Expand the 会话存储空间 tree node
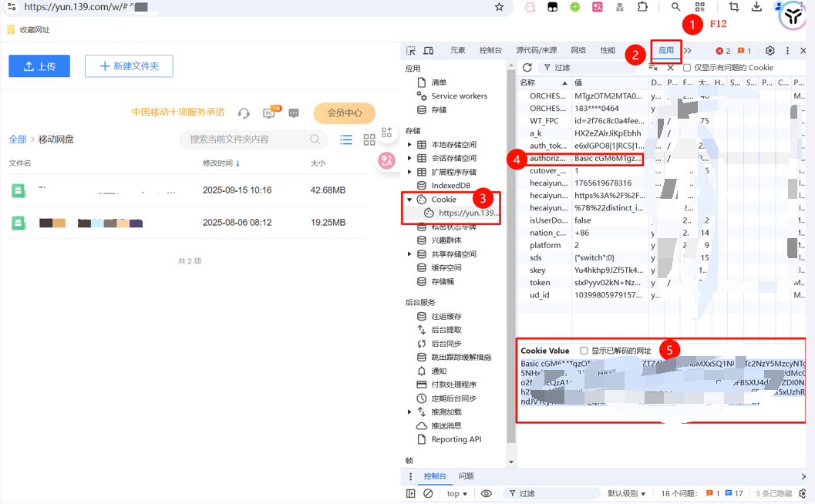 pos(409,158)
